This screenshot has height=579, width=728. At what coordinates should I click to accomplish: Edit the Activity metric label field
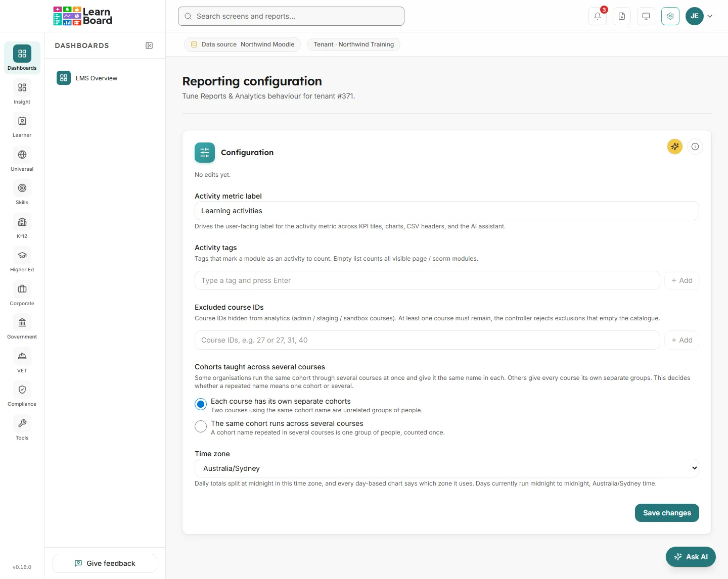[x=447, y=211]
